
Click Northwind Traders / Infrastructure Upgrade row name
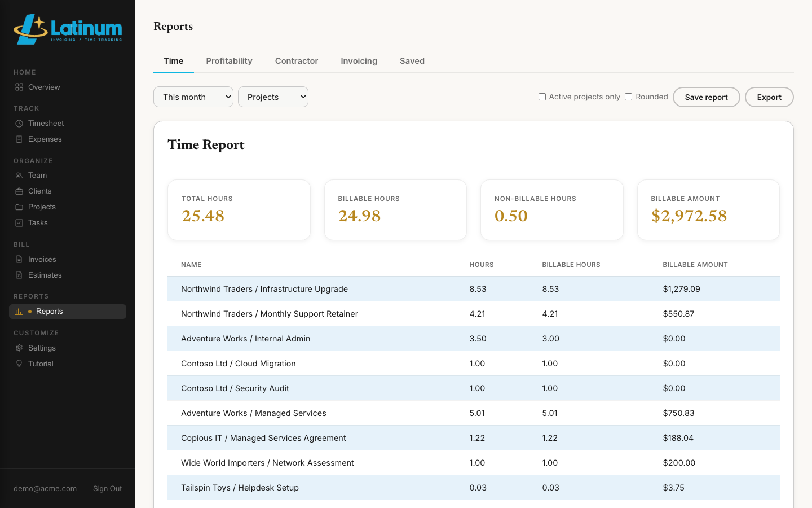click(264, 289)
